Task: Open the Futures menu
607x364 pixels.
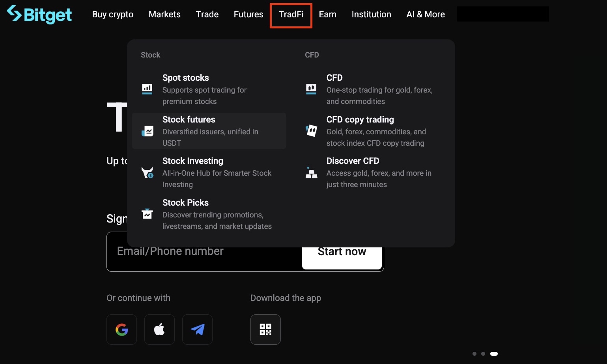Action: (x=248, y=14)
